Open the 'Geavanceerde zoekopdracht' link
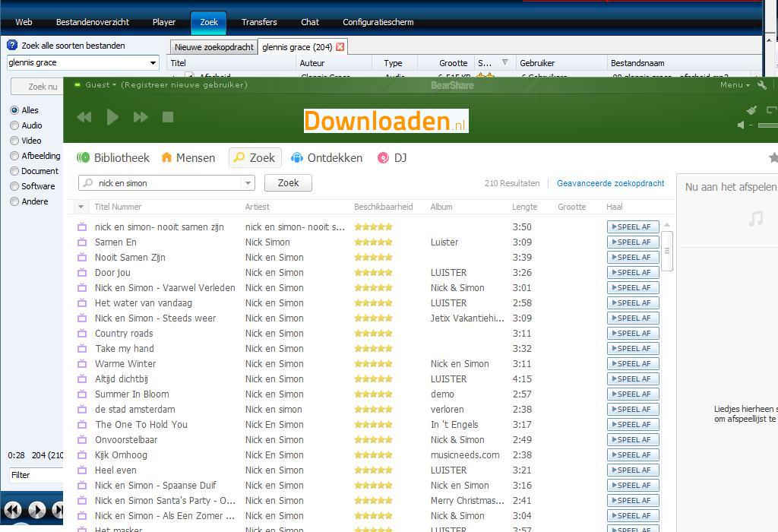Image resolution: width=778 pixels, height=532 pixels. [610, 183]
